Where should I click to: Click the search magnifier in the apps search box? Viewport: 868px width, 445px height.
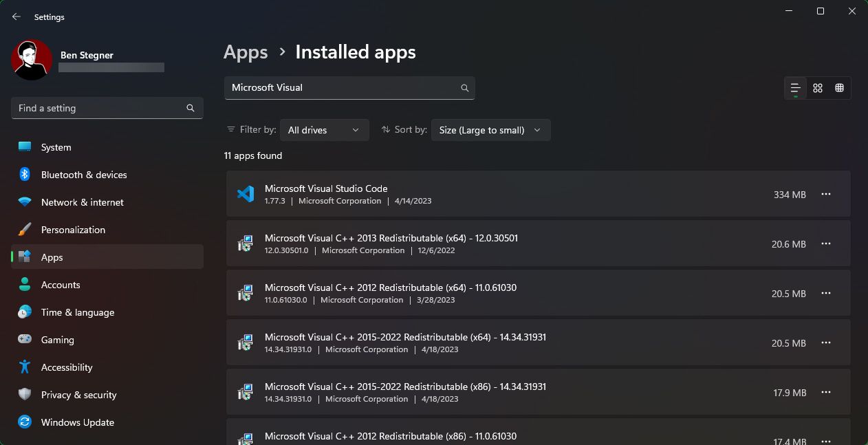tap(464, 88)
